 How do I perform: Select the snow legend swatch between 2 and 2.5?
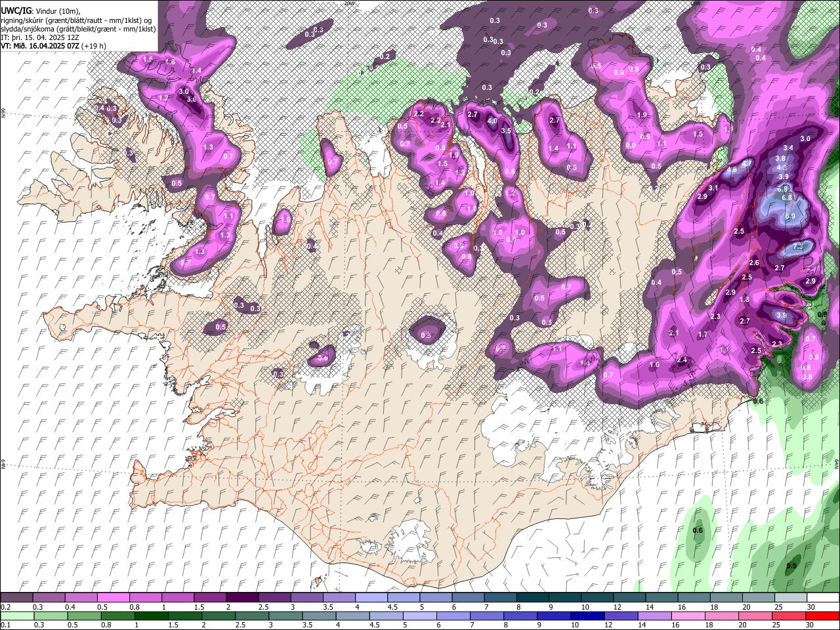242,598
